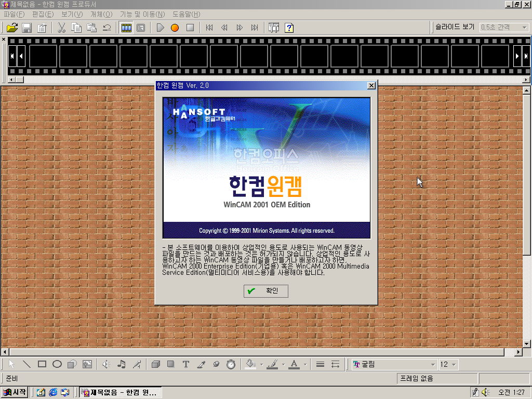The width and height of the screenshot is (532, 399).
Task: Select the ellipse drawing tool
Action: click(x=57, y=364)
